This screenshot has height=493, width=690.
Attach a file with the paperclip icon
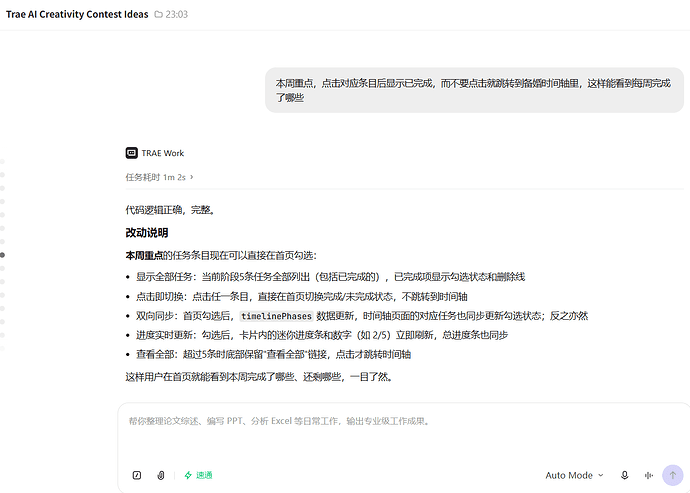pos(161,475)
